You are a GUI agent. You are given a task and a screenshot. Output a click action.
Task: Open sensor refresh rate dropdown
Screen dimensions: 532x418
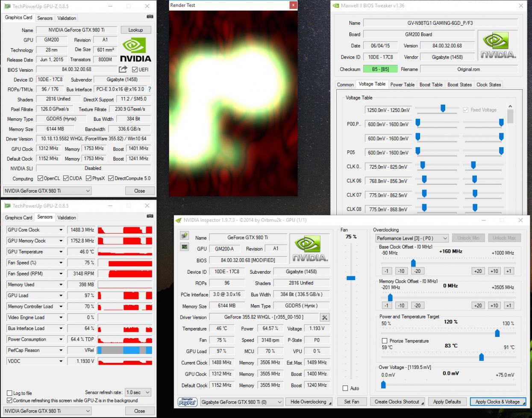[x=138, y=392]
